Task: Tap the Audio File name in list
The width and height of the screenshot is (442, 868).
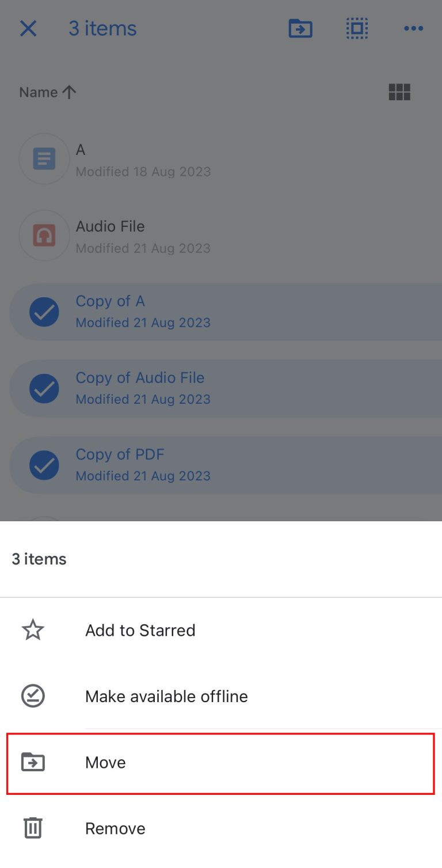Action: pyautogui.click(x=110, y=226)
